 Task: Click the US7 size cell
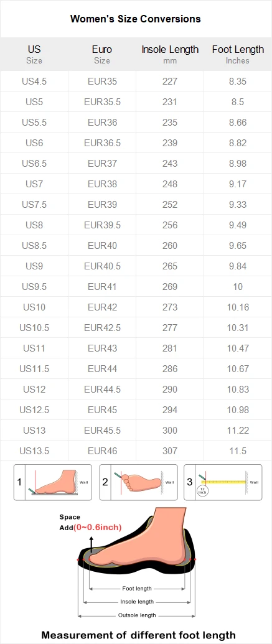34,184
